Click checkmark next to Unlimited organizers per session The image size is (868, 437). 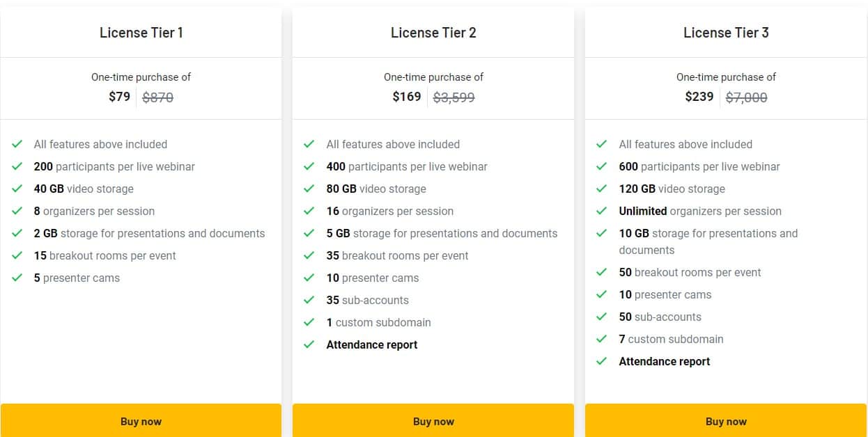[x=602, y=212]
